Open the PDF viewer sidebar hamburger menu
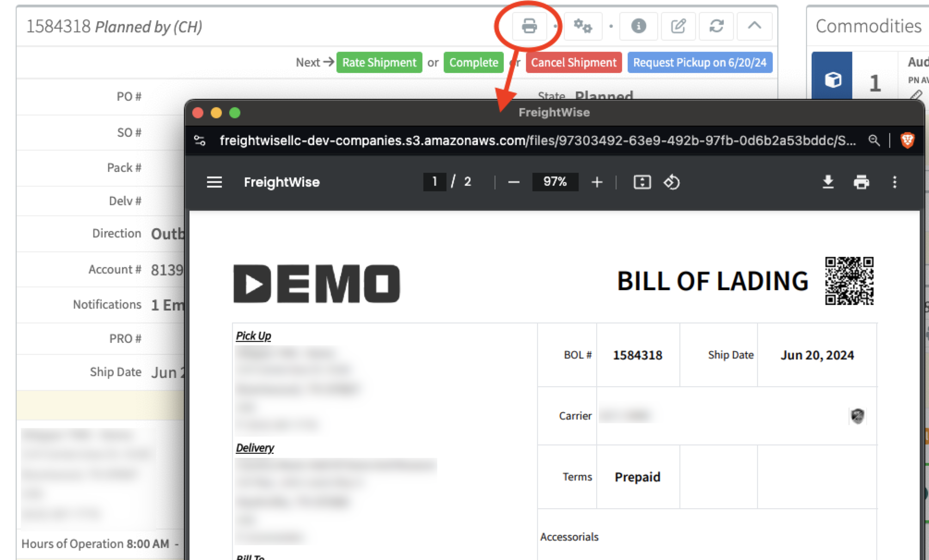The height and width of the screenshot is (560, 929). tap(214, 182)
